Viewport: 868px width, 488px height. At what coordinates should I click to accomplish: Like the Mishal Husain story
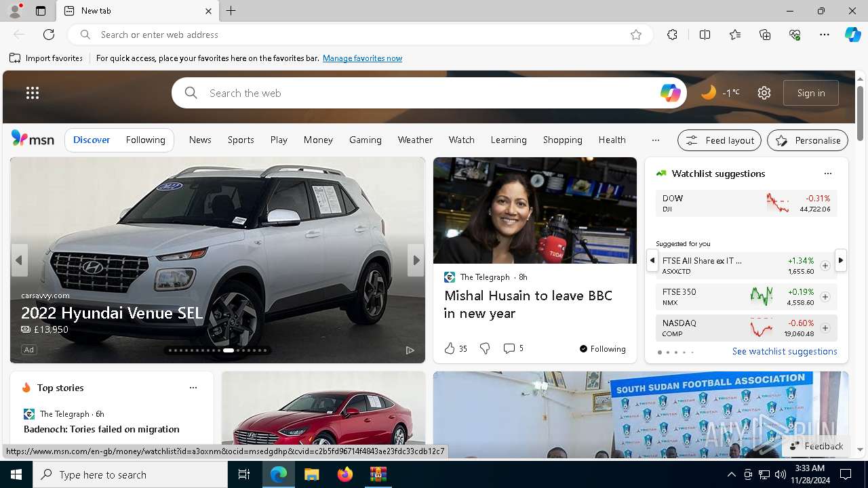[x=456, y=348]
